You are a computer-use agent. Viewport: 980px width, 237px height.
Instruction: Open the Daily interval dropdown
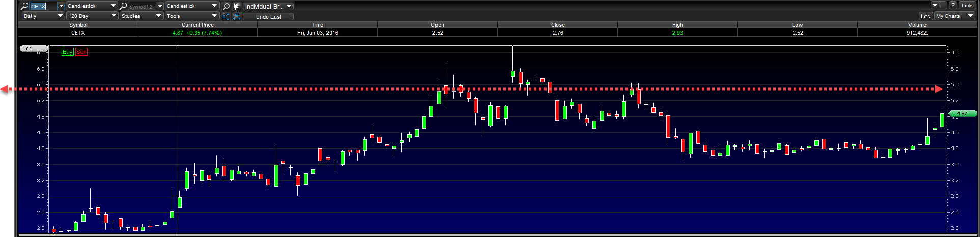coord(43,16)
